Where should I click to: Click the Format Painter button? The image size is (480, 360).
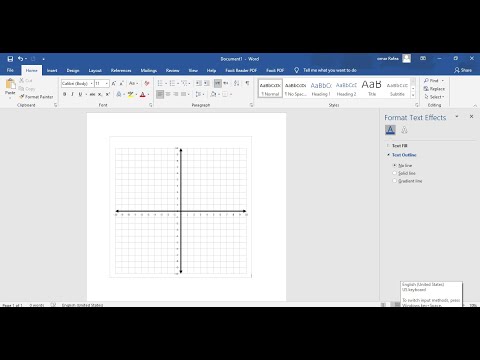click(36, 97)
